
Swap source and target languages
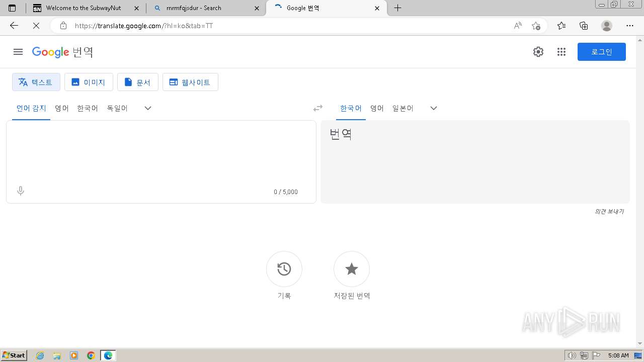click(318, 108)
